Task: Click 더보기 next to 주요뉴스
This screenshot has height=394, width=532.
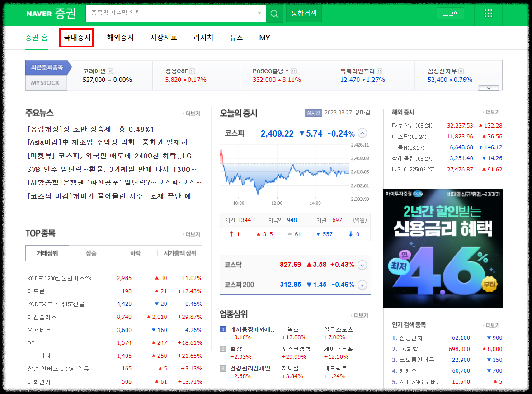Action: [191, 114]
